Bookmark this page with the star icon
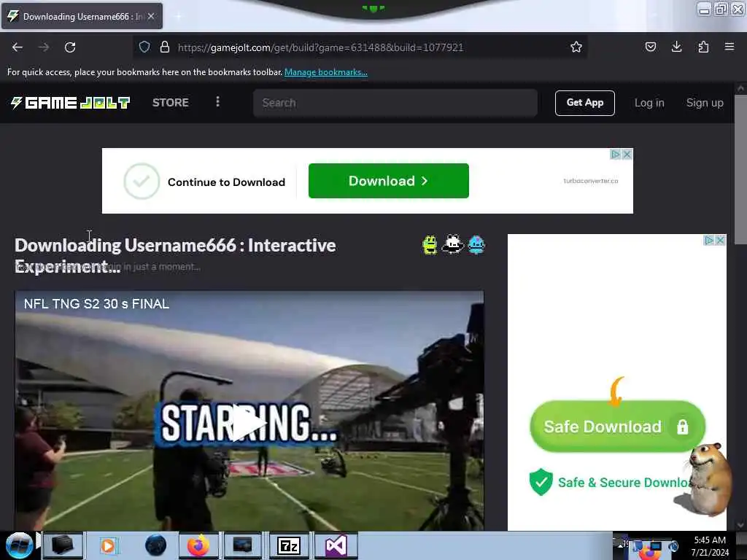The height and width of the screenshot is (560, 747). (x=576, y=47)
